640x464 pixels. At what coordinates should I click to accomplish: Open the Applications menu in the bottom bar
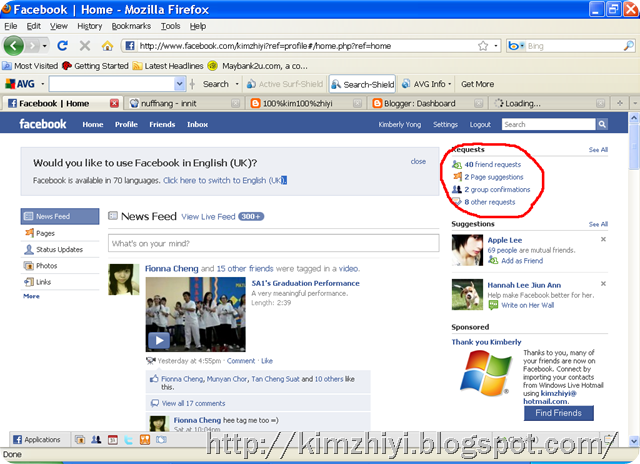(37, 440)
